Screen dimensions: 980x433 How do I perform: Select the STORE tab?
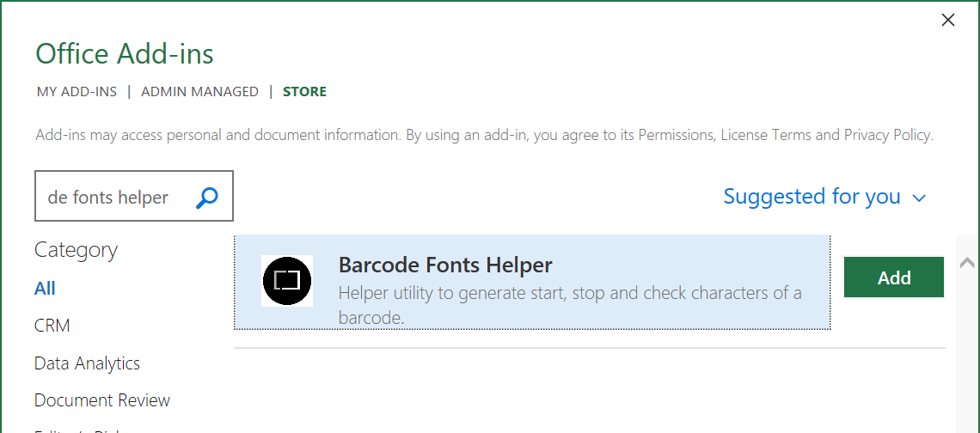(304, 92)
